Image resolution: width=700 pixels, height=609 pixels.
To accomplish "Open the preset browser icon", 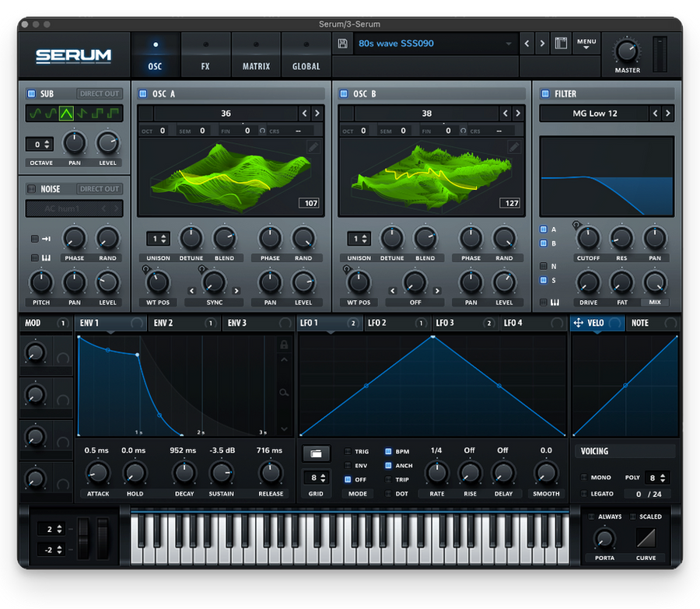I will [561, 44].
